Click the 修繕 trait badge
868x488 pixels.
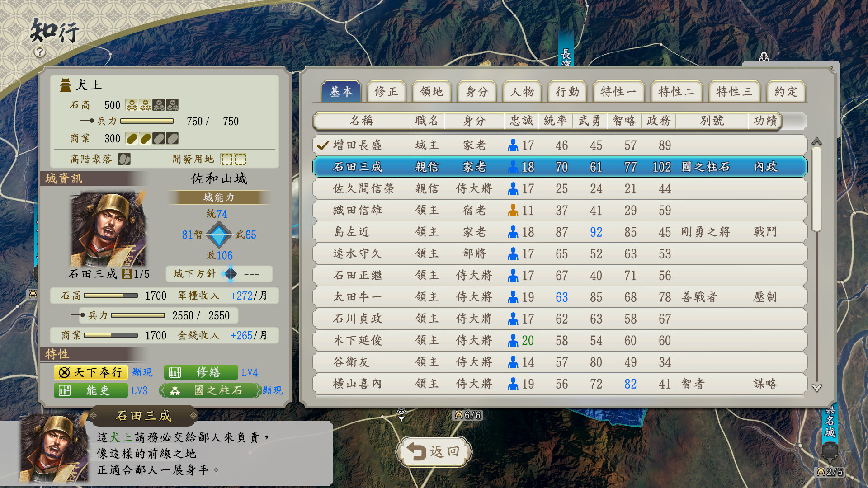[x=201, y=372]
